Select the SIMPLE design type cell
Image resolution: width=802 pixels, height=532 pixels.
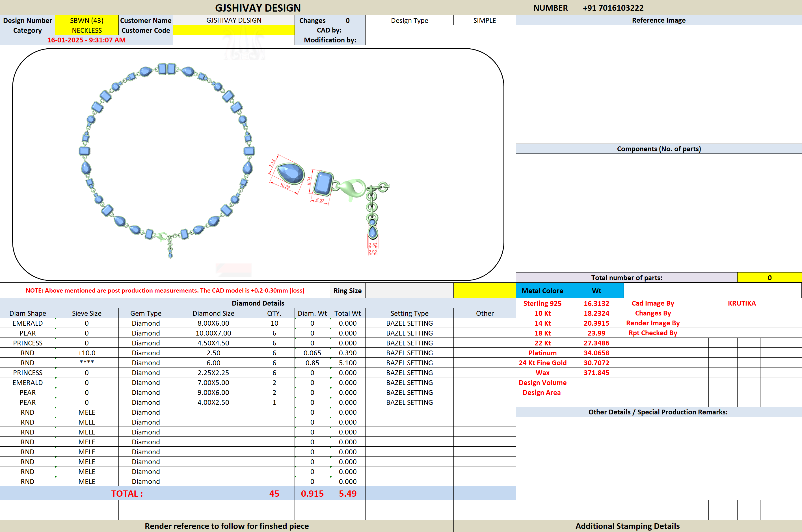[x=485, y=20]
